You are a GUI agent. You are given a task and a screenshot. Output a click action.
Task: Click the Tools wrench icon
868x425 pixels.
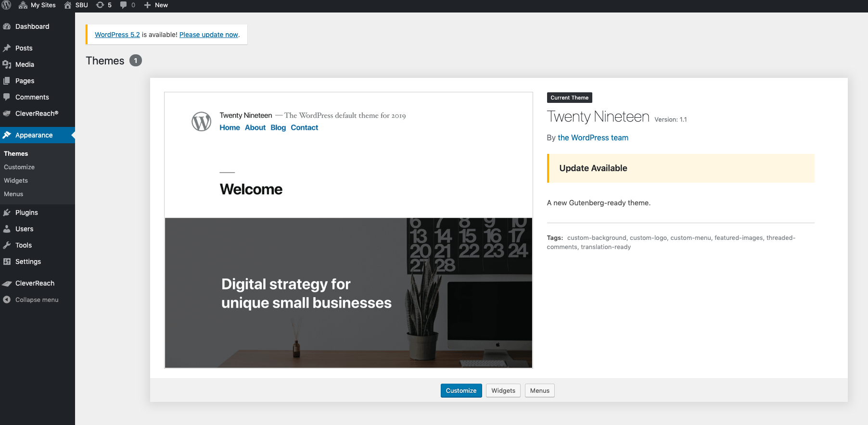(x=7, y=245)
